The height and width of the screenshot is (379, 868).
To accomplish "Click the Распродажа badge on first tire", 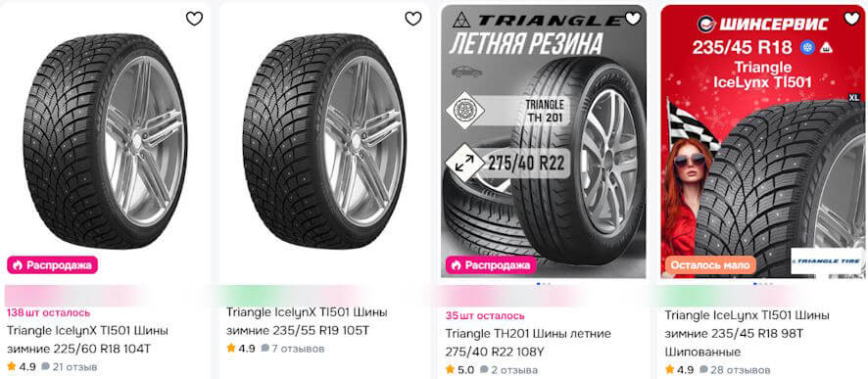I will [x=53, y=265].
